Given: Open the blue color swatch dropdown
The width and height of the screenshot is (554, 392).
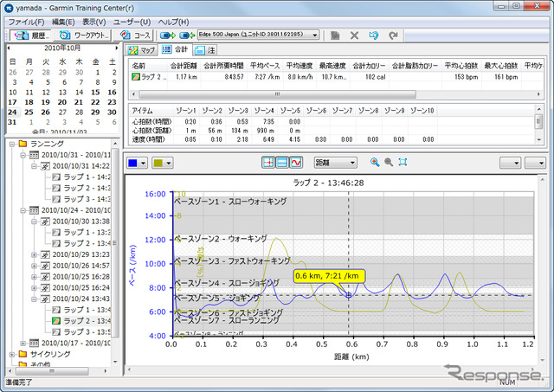Looking at the screenshot, I should (x=137, y=164).
